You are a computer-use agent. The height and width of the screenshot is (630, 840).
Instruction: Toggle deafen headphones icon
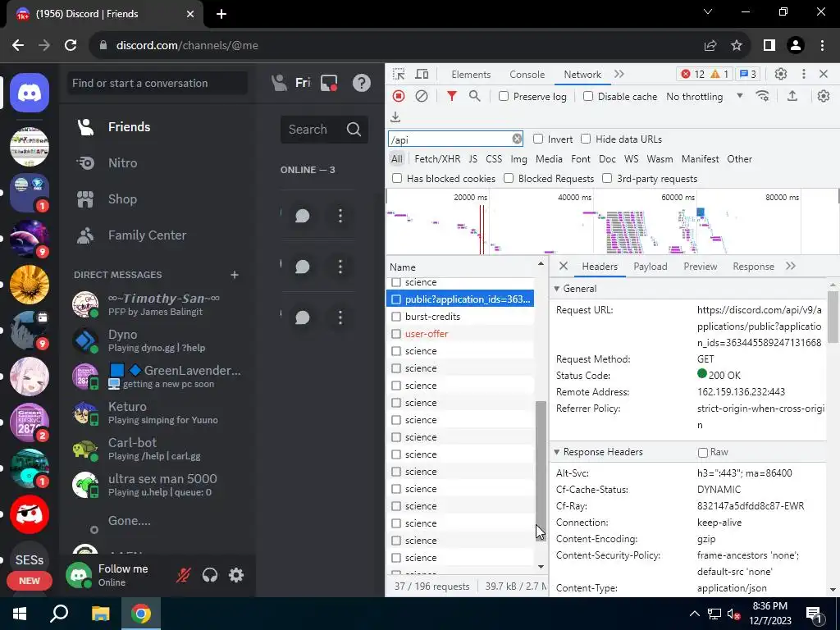pos(210,575)
